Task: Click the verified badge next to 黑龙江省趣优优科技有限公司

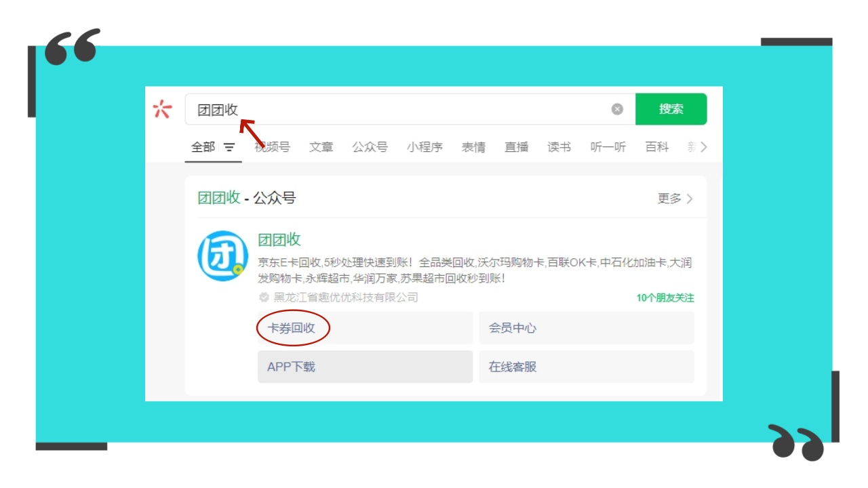Action: (x=264, y=298)
